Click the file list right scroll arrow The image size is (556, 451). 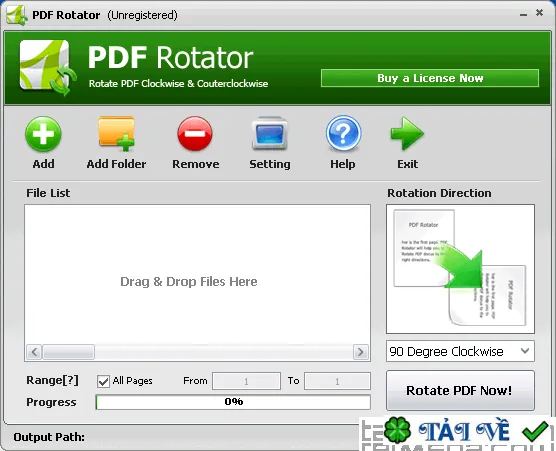coord(361,352)
